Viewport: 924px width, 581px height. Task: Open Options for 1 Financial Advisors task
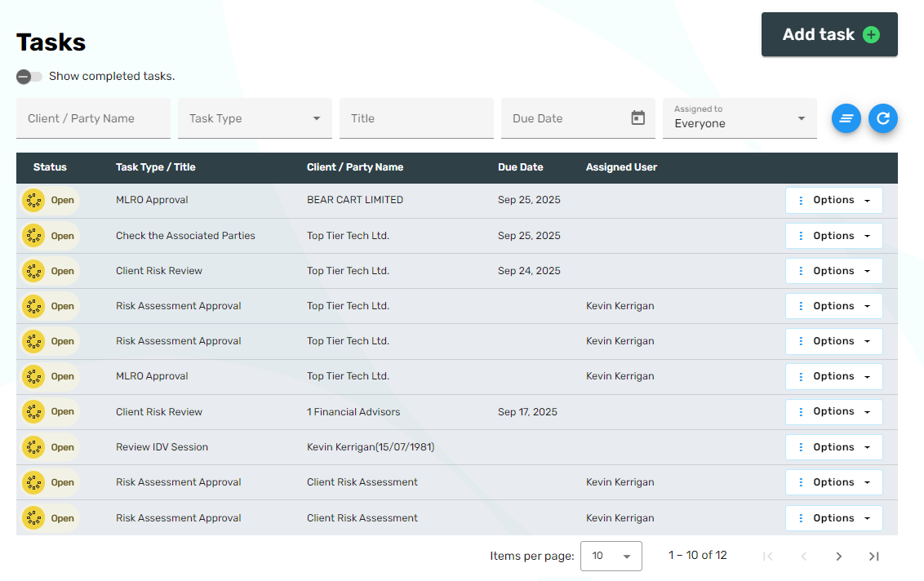(x=833, y=412)
